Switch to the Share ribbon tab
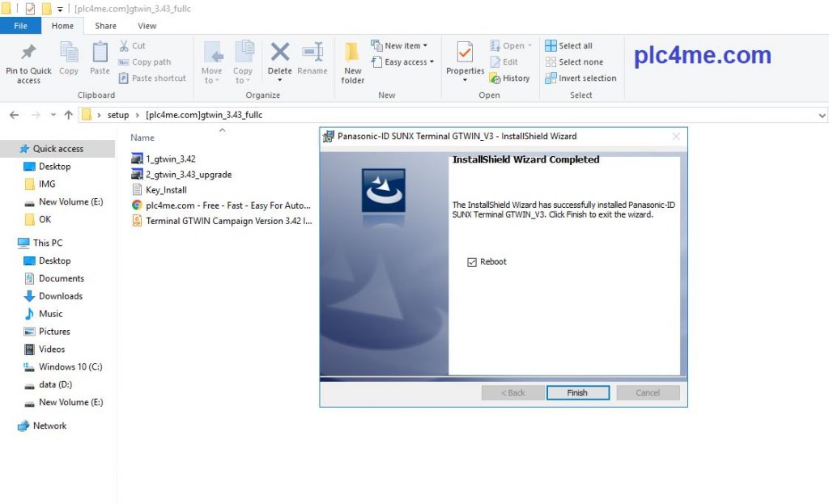 pyautogui.click(x=105, y=26)
